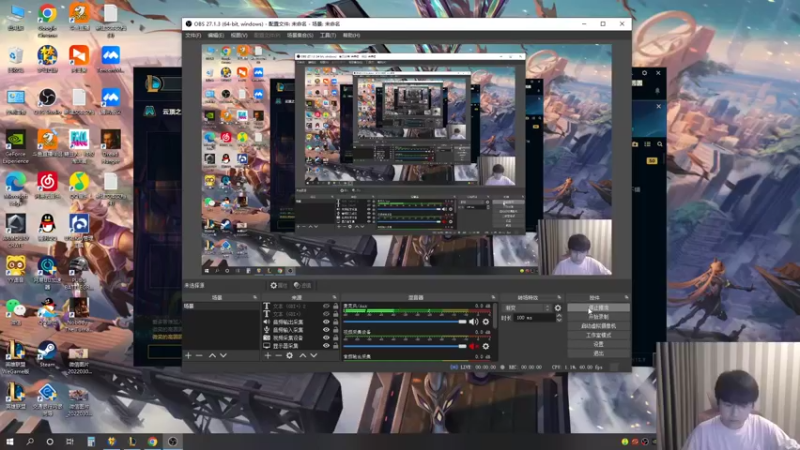800x450 pixels.
Task: Click Chrome icon in taskbar
Action: coord(153,441)
